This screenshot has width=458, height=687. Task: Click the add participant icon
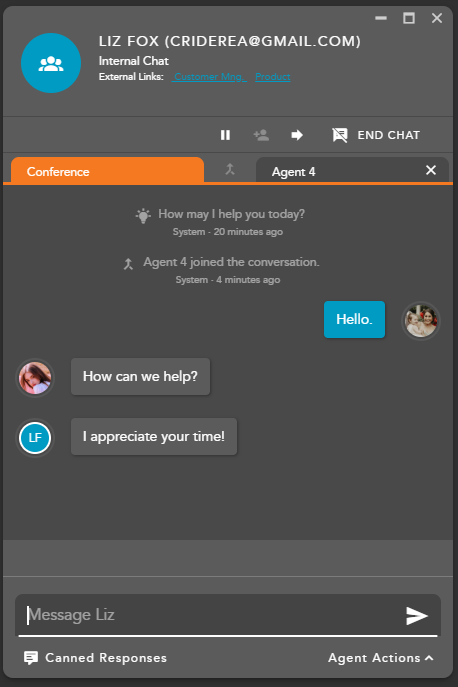point(261,135)
